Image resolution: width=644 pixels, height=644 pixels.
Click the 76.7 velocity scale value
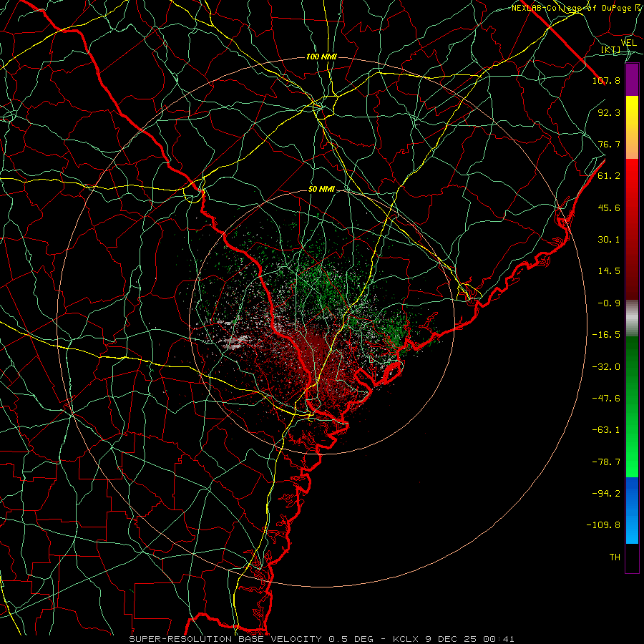tap(609, 144)
